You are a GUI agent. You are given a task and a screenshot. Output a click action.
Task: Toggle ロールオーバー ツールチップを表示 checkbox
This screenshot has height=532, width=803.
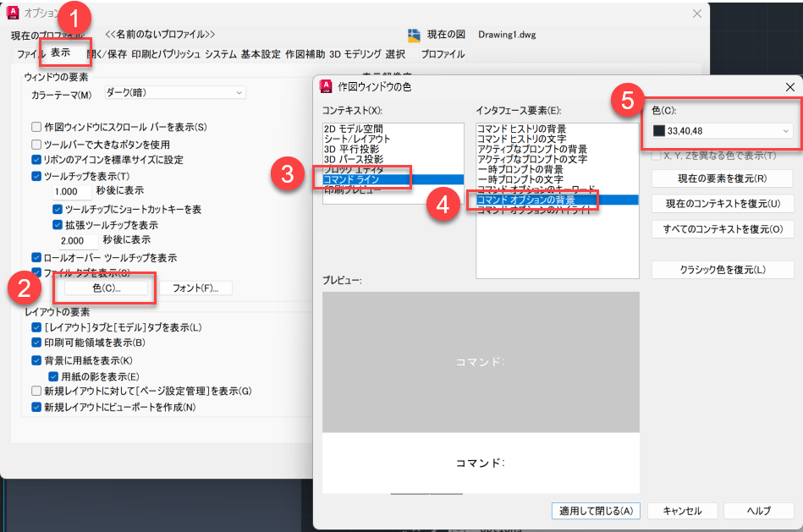(36, 258)
